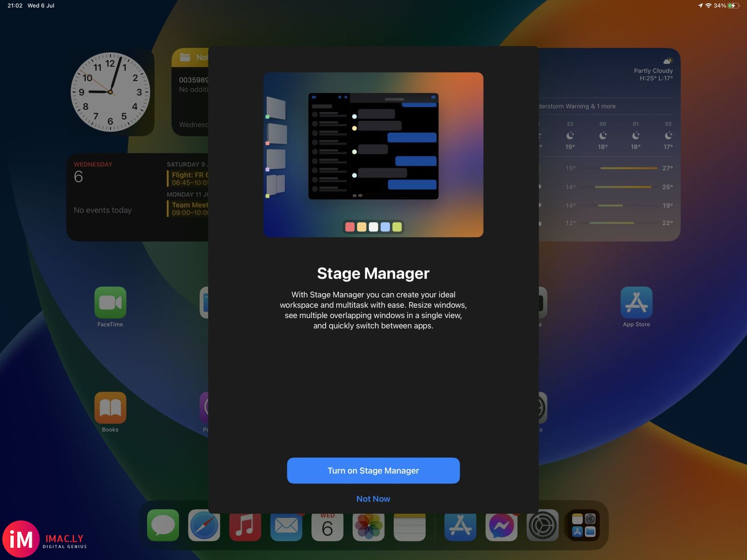Tap the Stage Manager title text
The width and height of the screenshot is (747, 560).
coord(373,273)
